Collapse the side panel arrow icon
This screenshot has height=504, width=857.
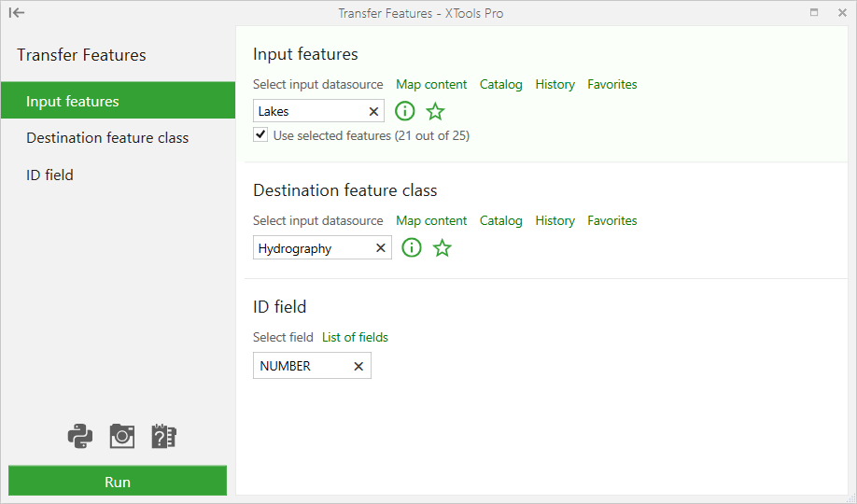point(17,12)
